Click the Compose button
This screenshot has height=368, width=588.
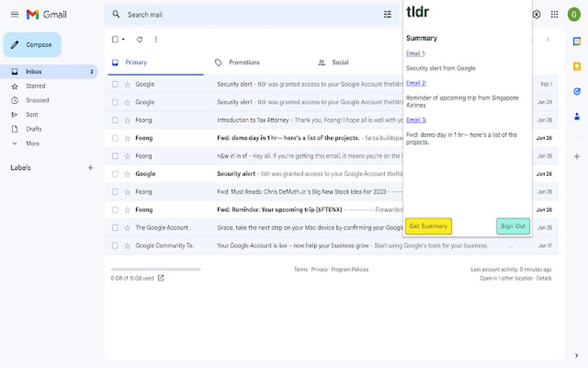32,44
